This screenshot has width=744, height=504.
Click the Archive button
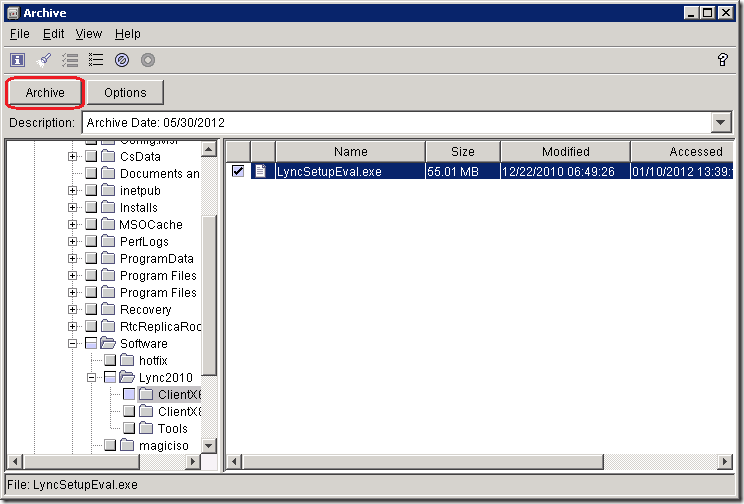[45, 93]
